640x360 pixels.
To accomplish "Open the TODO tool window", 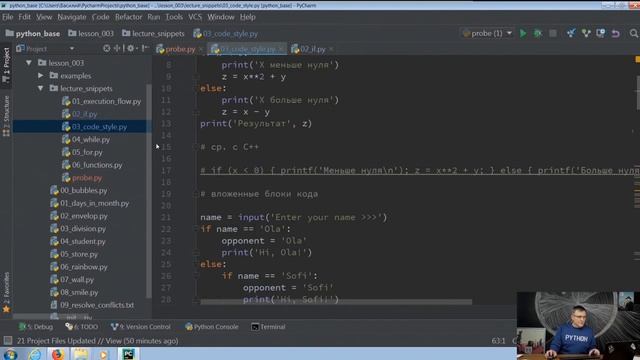I will click(x=82, y=327).
